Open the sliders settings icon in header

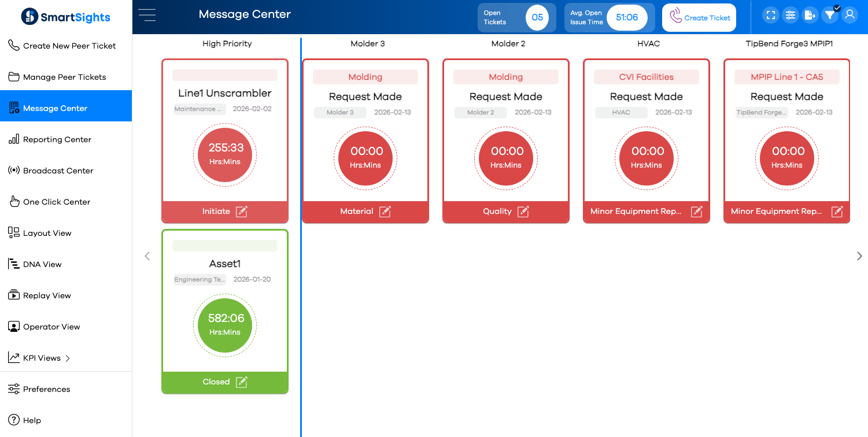pyautogui.click(x=790, y=15)
